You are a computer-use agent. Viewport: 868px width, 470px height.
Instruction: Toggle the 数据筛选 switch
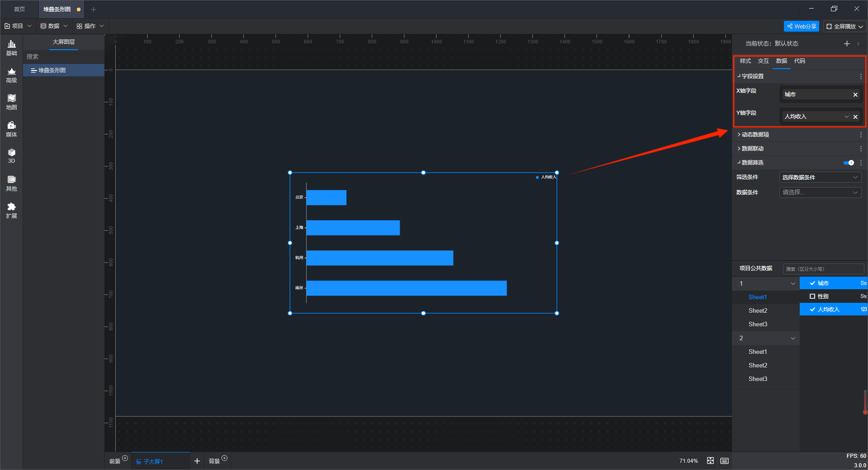point(849,163)
